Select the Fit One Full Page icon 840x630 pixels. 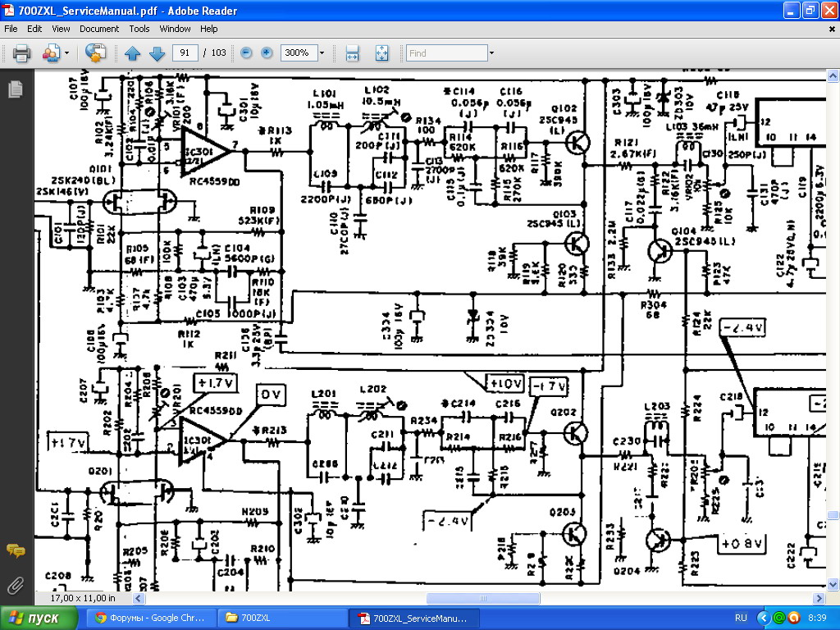tap(381, 53)
